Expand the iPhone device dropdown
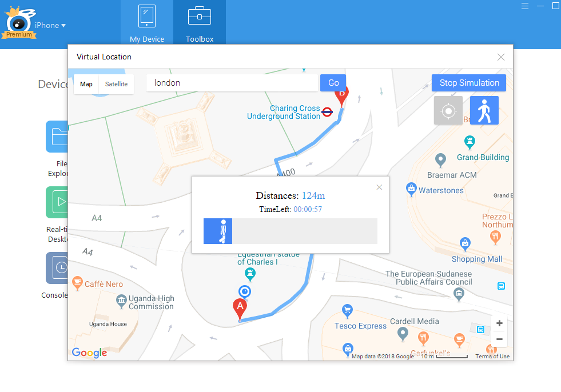Viewport: 561px width, 392px height. 50,25
